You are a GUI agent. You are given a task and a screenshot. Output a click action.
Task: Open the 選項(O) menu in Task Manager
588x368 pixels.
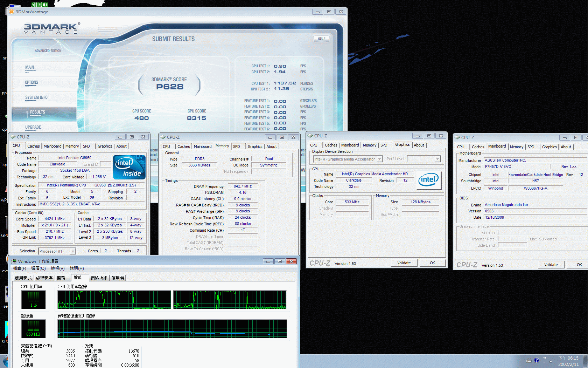coord(38,268)
